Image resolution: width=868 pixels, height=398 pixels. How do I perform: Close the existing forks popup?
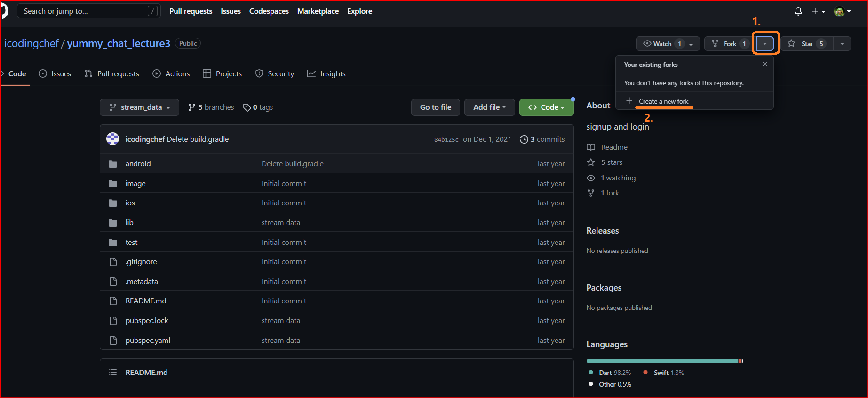point(764,64)
